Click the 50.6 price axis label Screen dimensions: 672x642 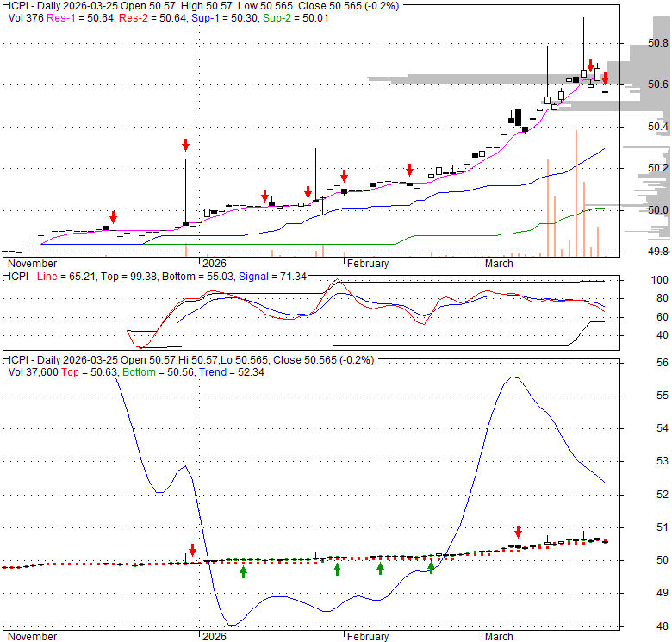(658, 84)
